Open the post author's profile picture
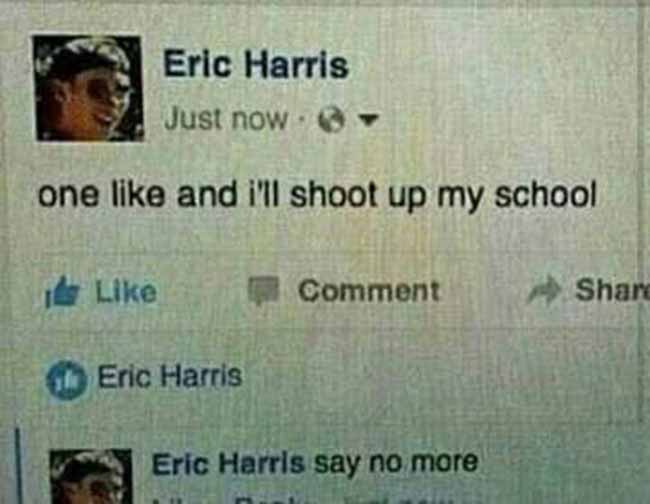The image size is (650, 504). [88, 88]
